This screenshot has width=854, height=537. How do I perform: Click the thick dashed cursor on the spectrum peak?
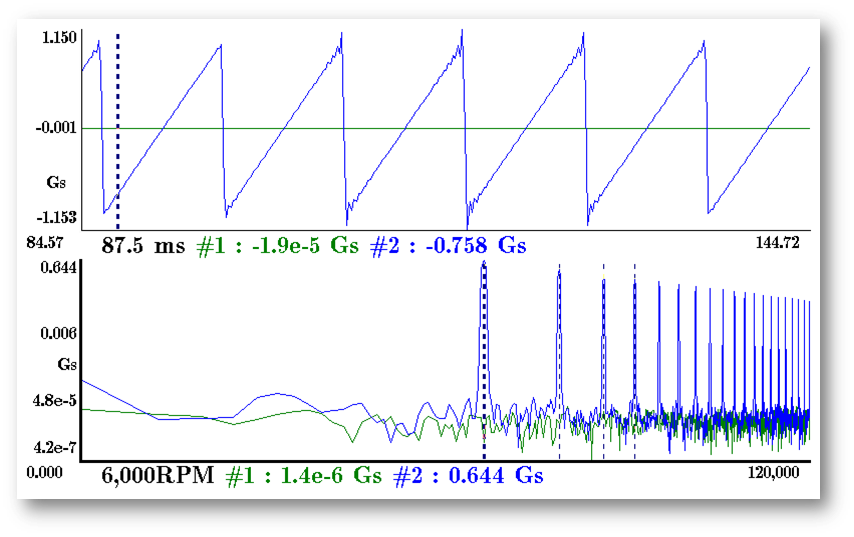click(x=484, y=350)
